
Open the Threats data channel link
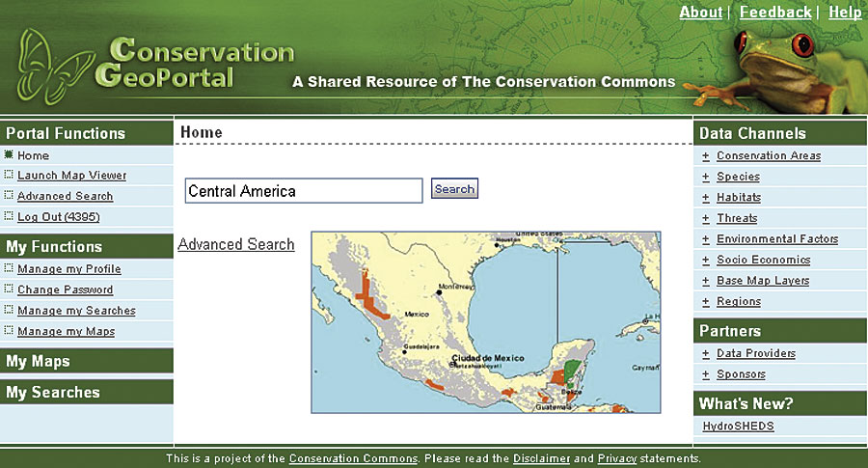pyautogui.click(x=737, y=219)
